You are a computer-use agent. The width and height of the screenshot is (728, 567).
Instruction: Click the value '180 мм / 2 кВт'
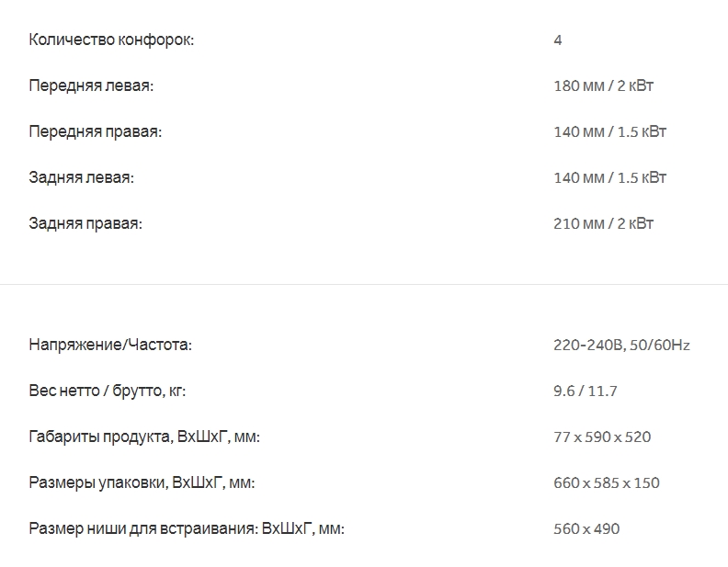pos(603,85)
